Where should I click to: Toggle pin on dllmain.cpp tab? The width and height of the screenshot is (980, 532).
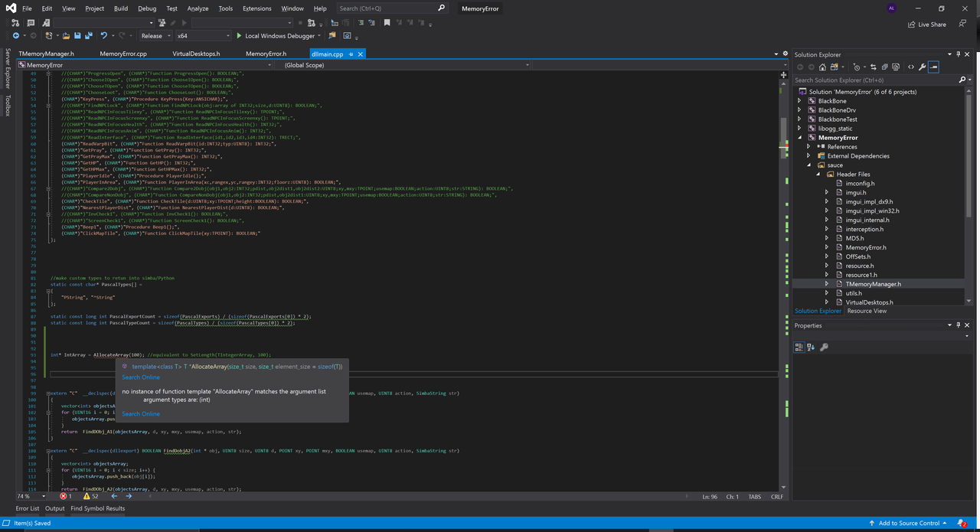point(351,54)
